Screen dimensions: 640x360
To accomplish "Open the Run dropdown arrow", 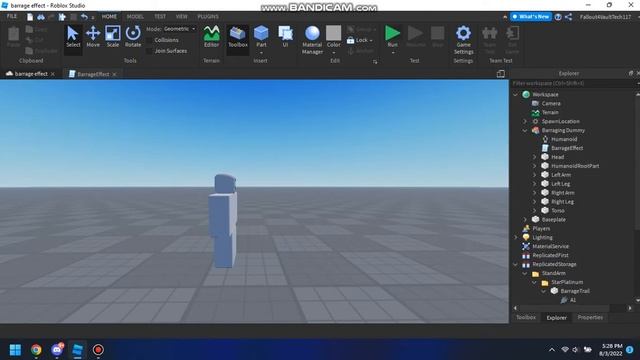I will click(x=393, y=52).
